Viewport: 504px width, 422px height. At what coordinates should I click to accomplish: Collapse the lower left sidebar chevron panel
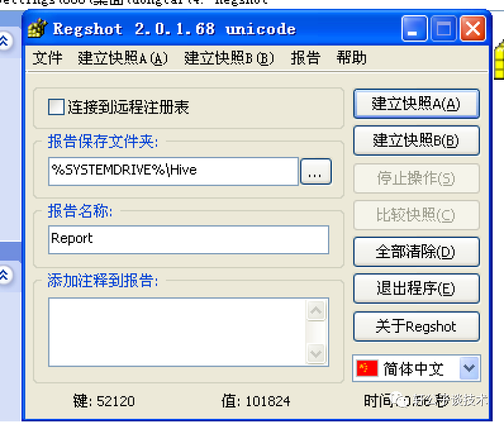[x=4, y=275]
